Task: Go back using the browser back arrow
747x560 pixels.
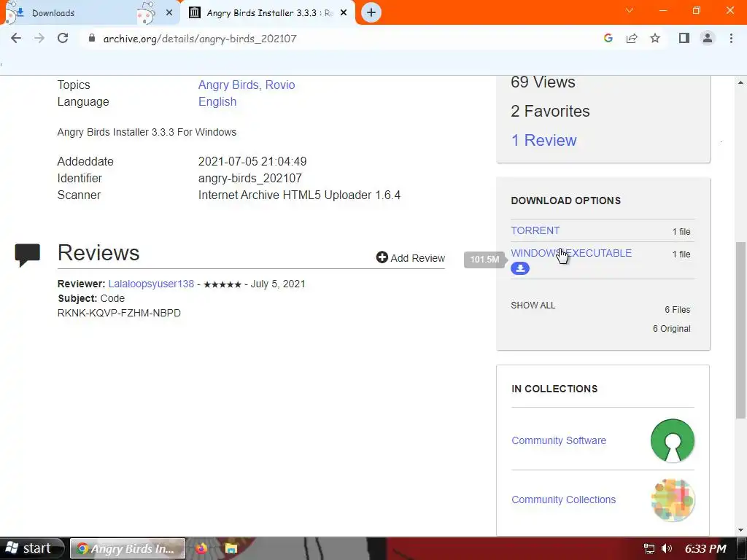Action: pyautogui.click(x=16, y=38)
